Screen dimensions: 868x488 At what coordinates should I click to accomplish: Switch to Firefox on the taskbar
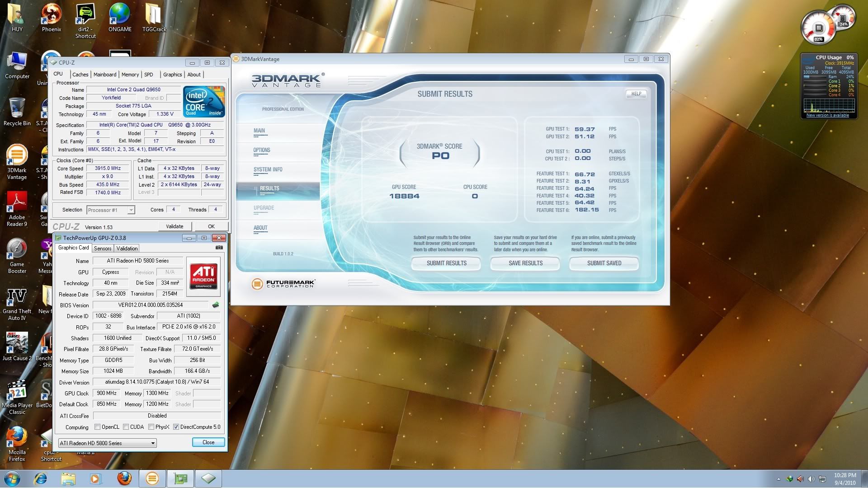coord(124,479)
